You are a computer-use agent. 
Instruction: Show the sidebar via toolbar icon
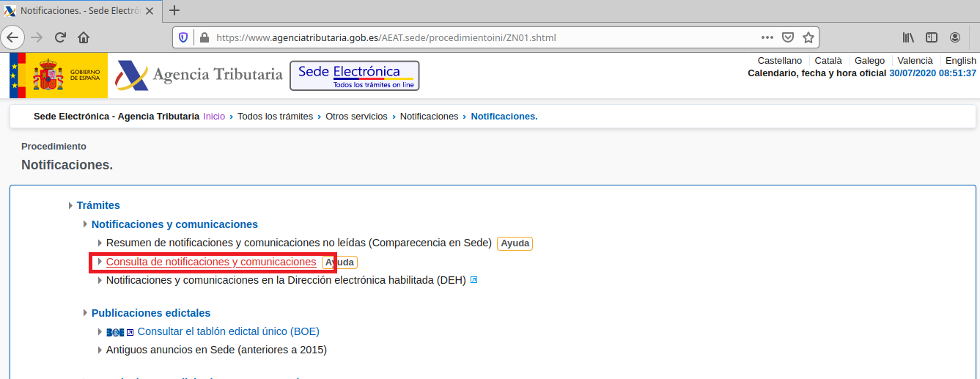(932, 37)
